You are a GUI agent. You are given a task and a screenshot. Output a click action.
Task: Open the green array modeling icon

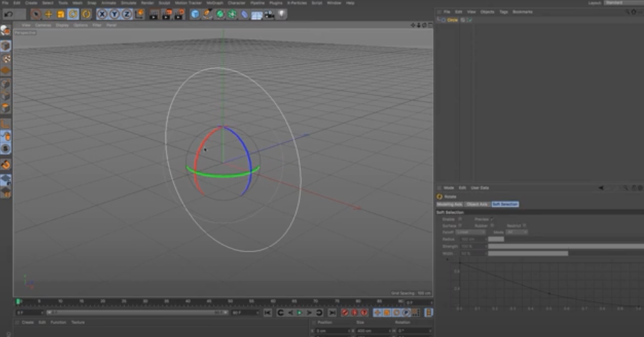(232, 14)
